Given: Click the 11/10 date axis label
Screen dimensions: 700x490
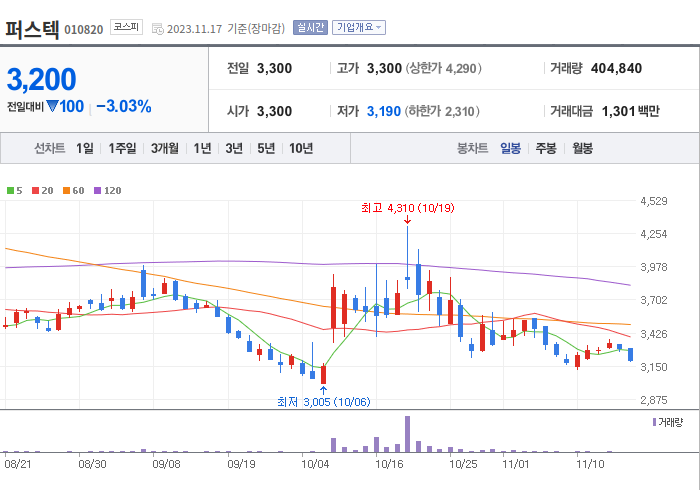Looking at the screenshot, I should coord(590,464).
